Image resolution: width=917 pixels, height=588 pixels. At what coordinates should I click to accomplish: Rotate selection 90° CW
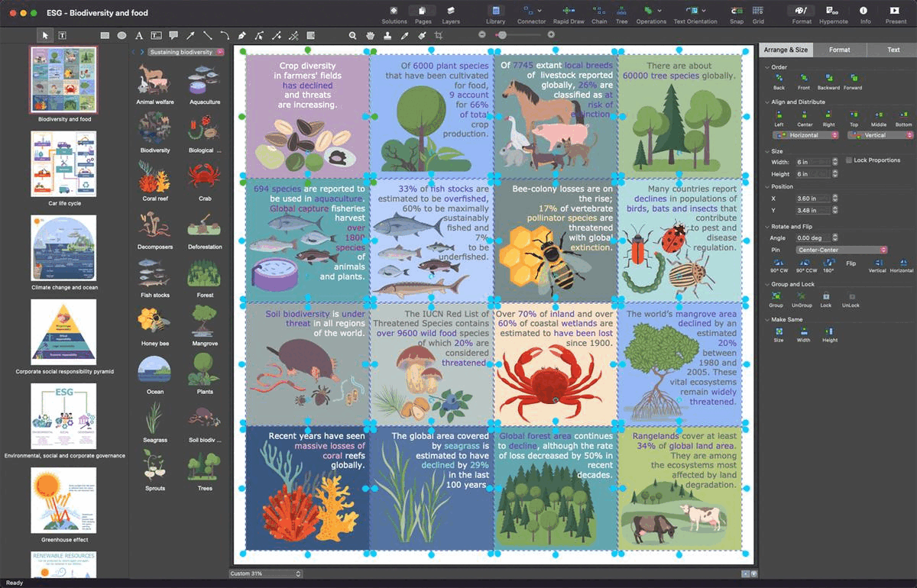(x=779, y=262)
